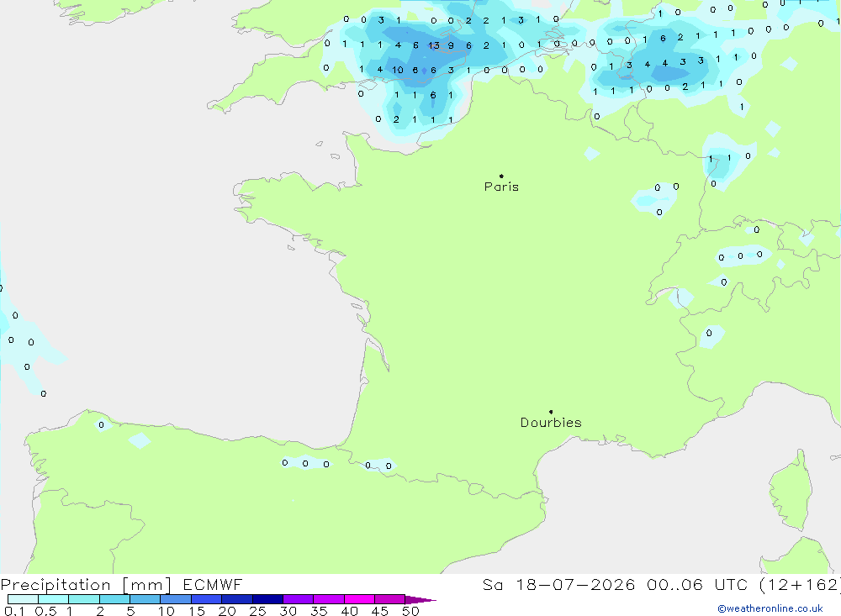Click the Paris city label
This screenshot has width=841, height=616.
(501, 187)
